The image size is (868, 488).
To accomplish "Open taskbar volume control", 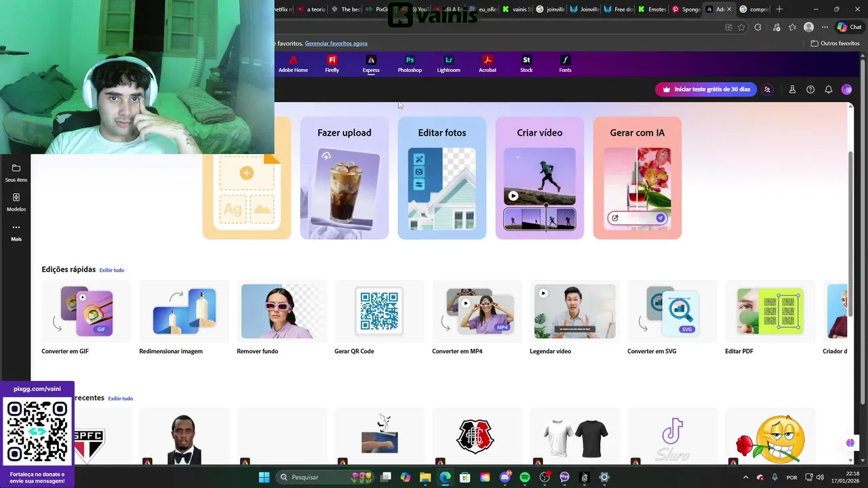I will pos(819,477).
